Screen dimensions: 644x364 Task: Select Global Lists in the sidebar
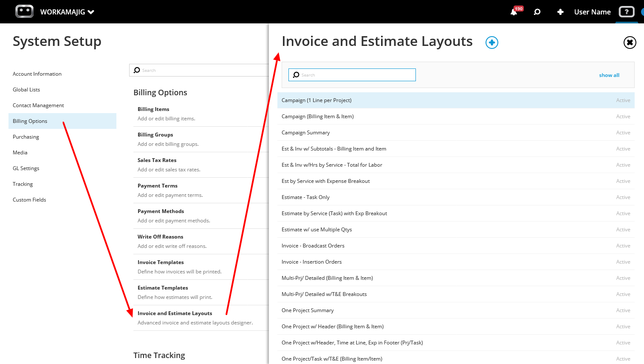(x=62, y=90)
